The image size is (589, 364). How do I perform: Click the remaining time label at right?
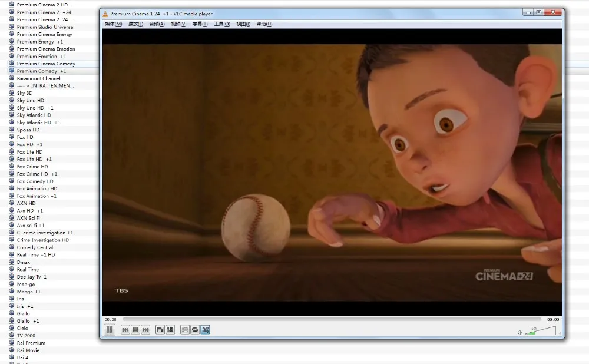(553, 320)
